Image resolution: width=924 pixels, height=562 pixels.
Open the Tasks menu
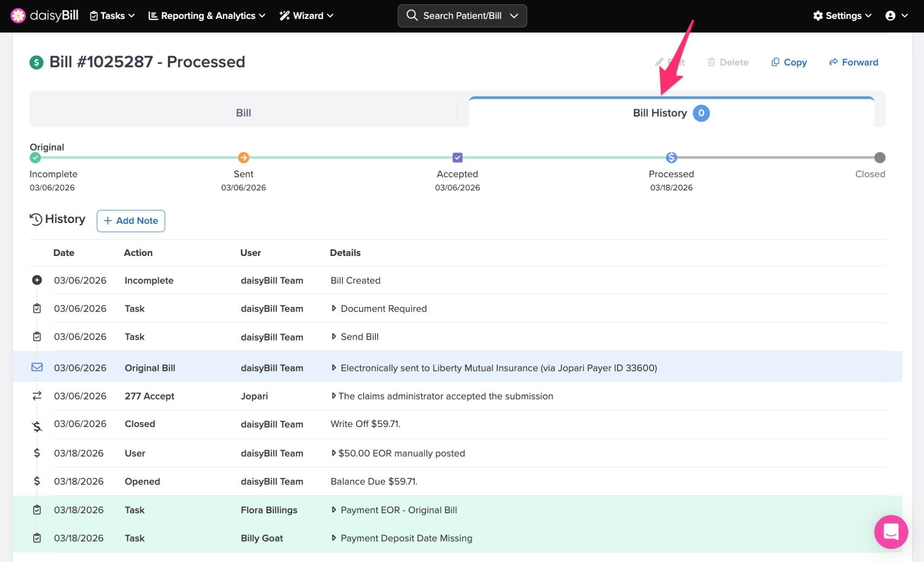[x=112, y=16]
